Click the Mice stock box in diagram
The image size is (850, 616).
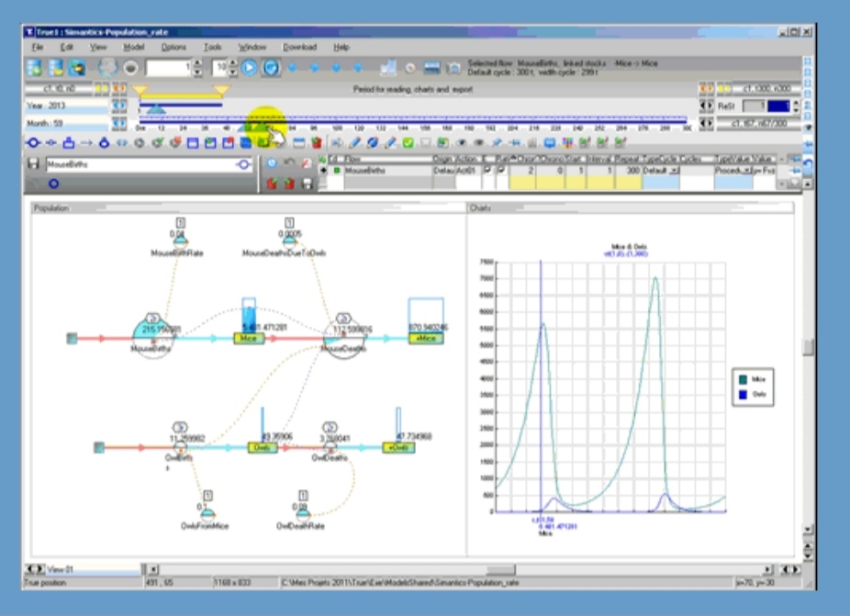tap(248, 339)
